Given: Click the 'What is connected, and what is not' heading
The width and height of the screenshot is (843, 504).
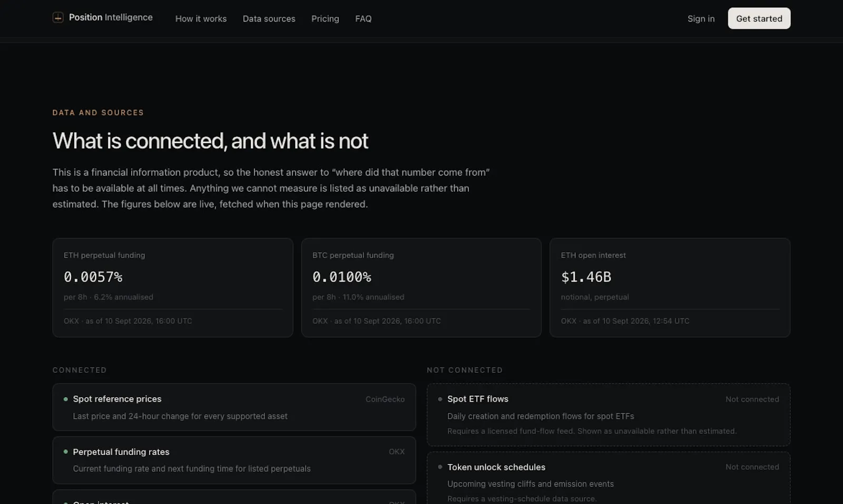Looking at the screenshot, I should 210,141.
